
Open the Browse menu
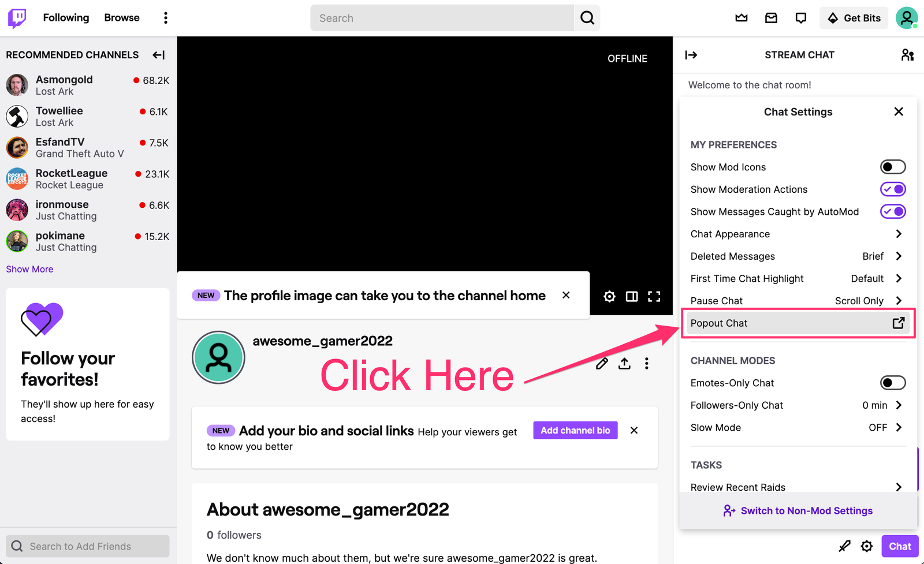[x=121, y=17]
